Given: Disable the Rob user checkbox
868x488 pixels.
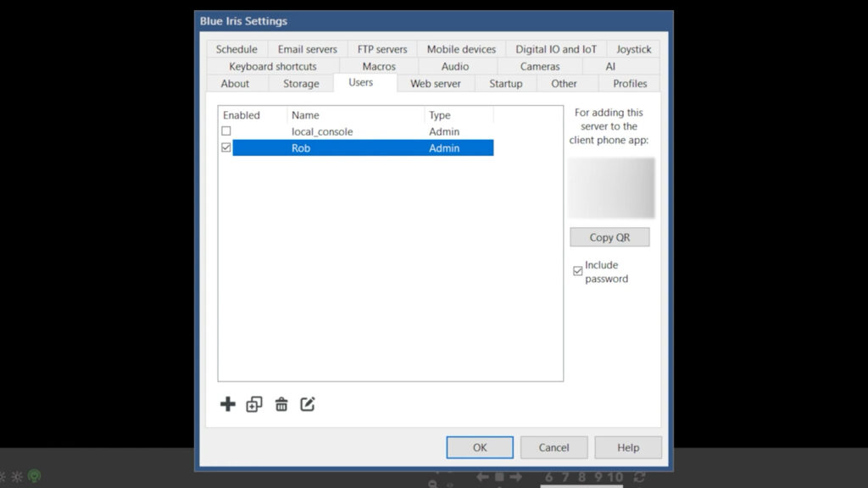Looking at the screenshot, I should [x=225, y=147].
